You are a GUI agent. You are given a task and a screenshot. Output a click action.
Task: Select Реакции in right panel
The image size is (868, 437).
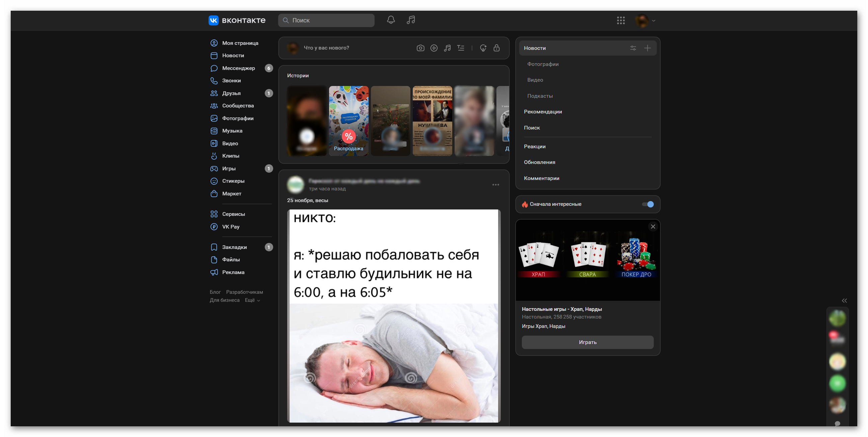534,146
